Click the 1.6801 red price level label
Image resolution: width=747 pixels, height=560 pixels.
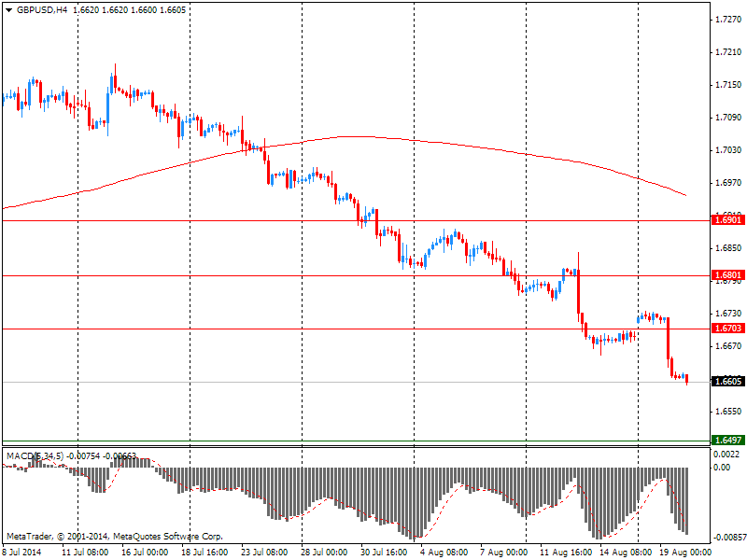727,274
